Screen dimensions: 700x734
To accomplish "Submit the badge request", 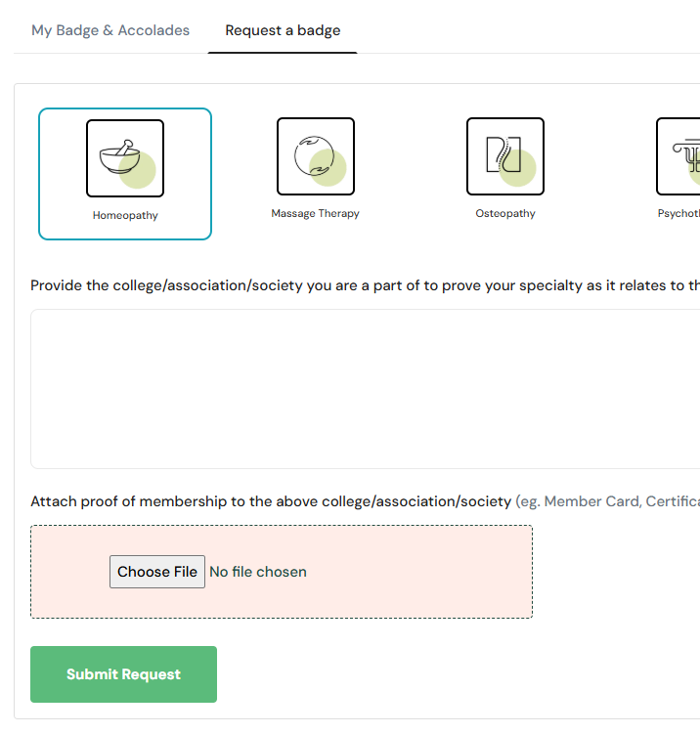I will coord(123,674).
